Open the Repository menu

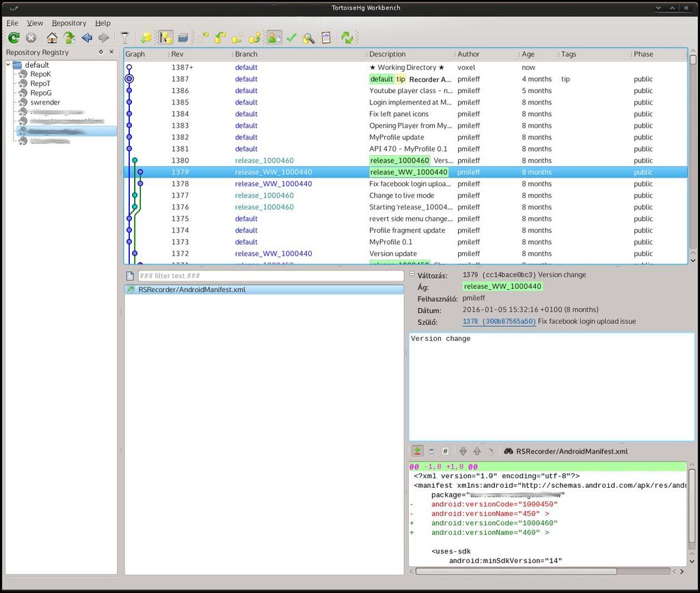[x=69, y=23]
